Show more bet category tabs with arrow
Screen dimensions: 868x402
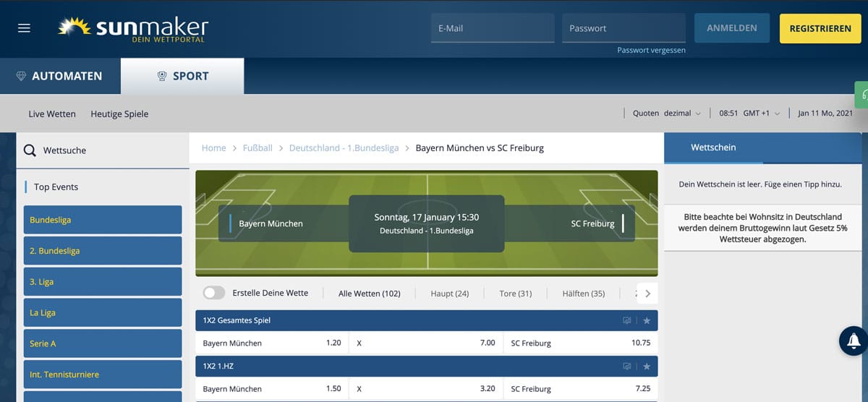[647, 294]
